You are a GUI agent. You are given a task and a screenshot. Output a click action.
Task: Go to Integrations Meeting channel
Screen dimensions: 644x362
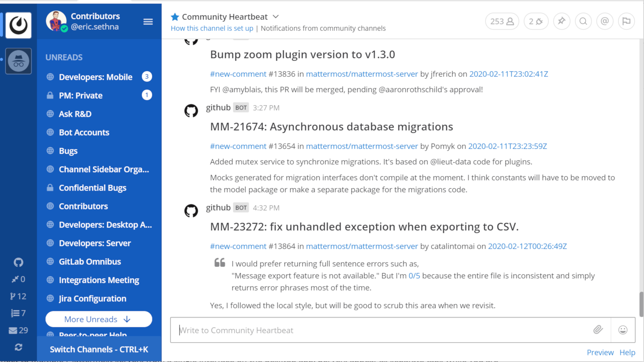coord(99,280)
